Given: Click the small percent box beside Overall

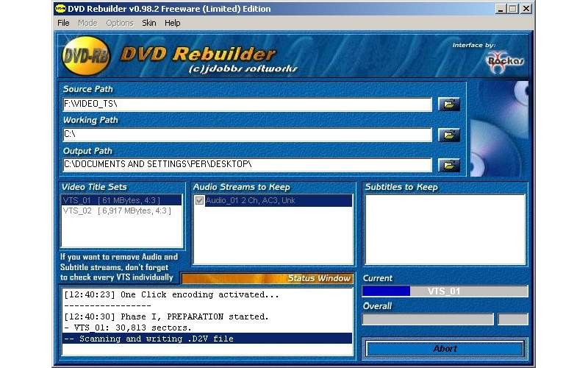Looking at the screenshot, I should (512, 319).
